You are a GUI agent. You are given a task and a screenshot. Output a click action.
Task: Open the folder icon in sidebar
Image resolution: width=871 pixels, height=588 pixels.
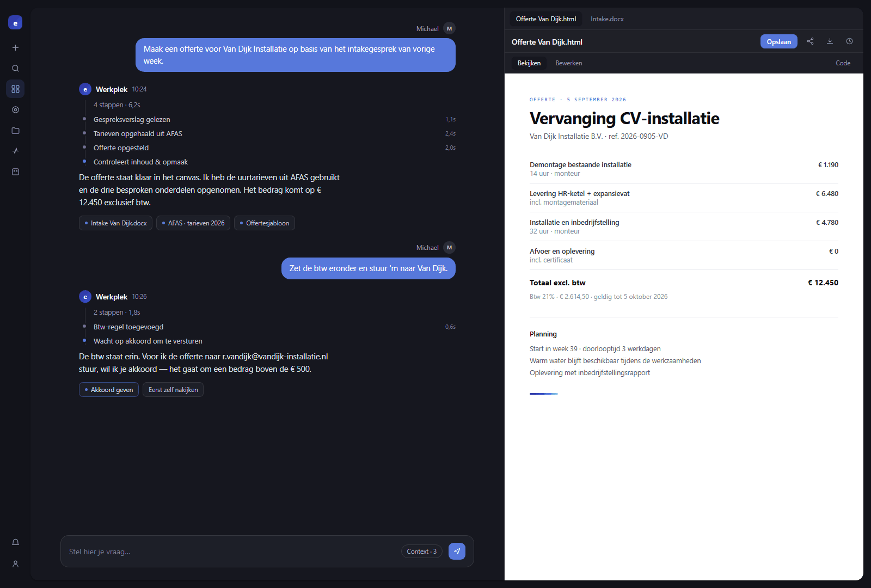tap(15, 131)
